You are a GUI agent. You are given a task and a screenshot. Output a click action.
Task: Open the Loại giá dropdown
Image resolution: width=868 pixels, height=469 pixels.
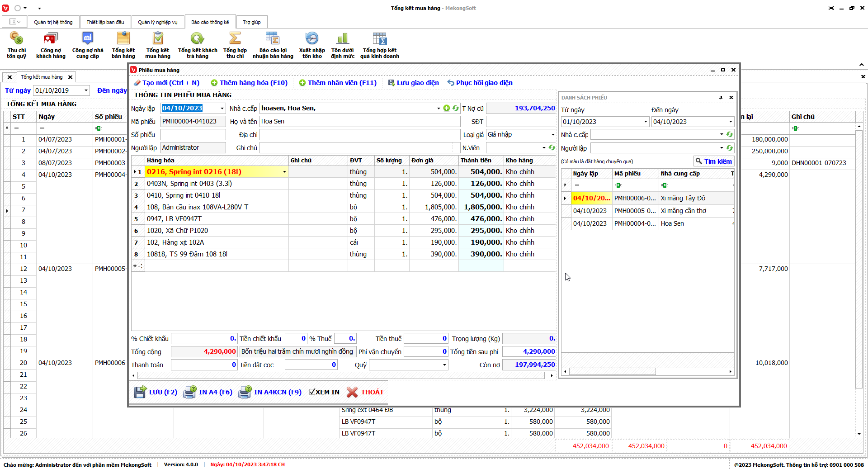[x=552, y=135]
